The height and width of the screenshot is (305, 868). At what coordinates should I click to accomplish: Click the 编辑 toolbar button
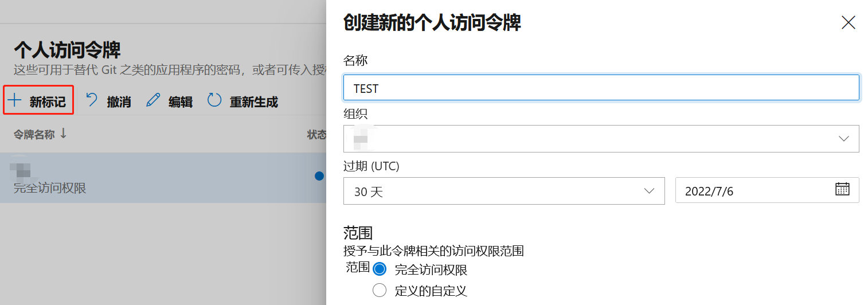coord(169,101)
